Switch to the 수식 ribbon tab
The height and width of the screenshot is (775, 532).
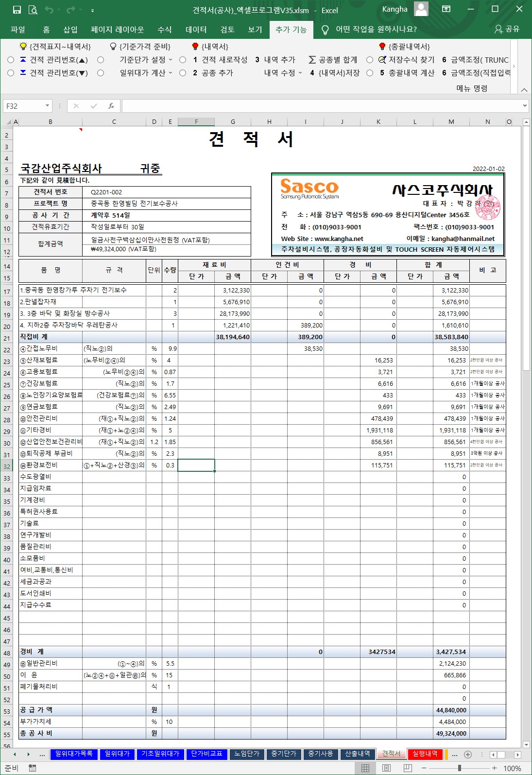(x=164, y=30)
